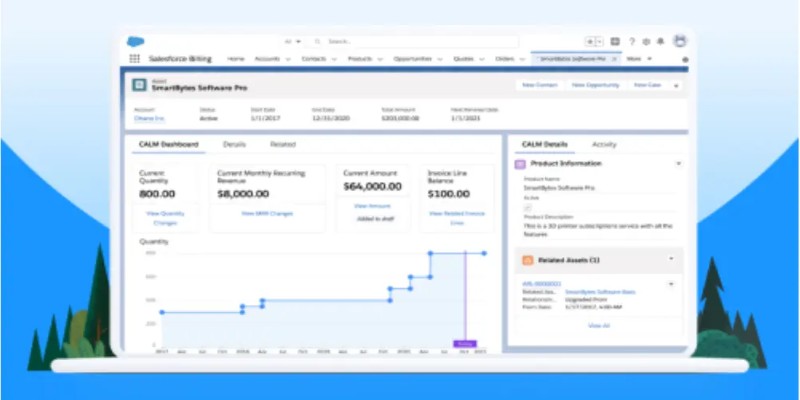Screen dimensions: 800x400
Task: Expand the Contacts navigation dropdown arrow
Action: (x=334, y=59)
